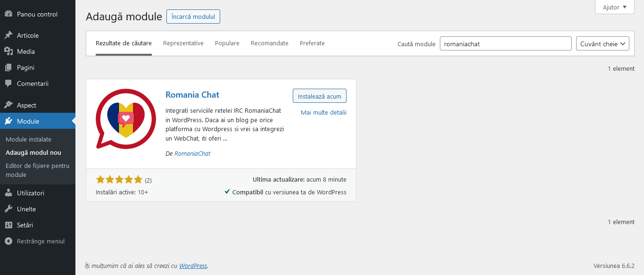The height and width of the screenshot is (275, 644).
Task: Click Instalează acum button
Action: click(320, 96)
